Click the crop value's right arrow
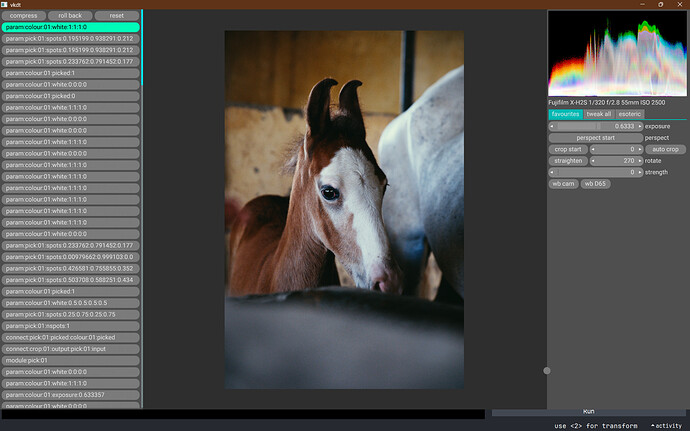Image resolution: width=690 pixels, height=431 pixels. pos(640,149)
